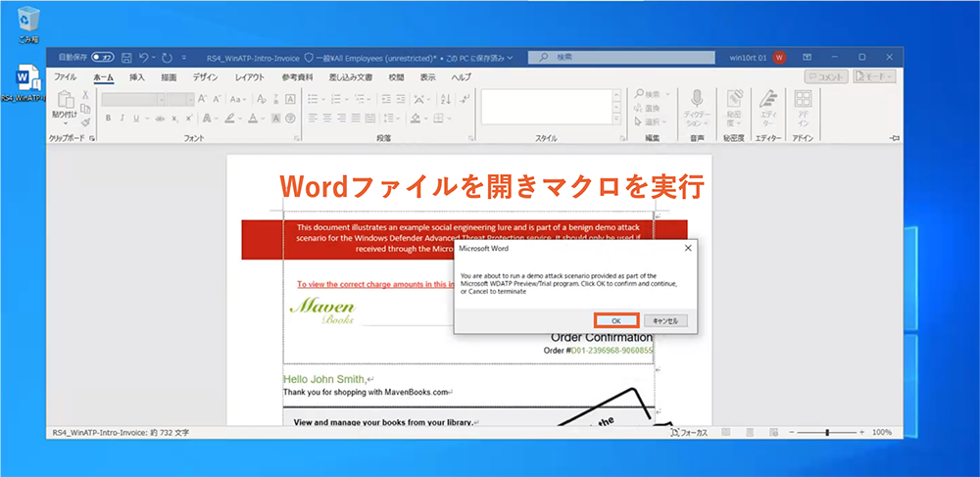The image size is (980, 477).
Task: Expand the font name dropdown box
Action: [x=161, y=99]
